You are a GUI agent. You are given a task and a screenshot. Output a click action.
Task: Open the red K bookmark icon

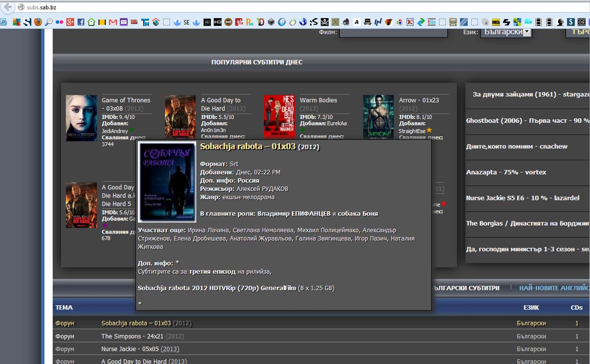[410, 22]
